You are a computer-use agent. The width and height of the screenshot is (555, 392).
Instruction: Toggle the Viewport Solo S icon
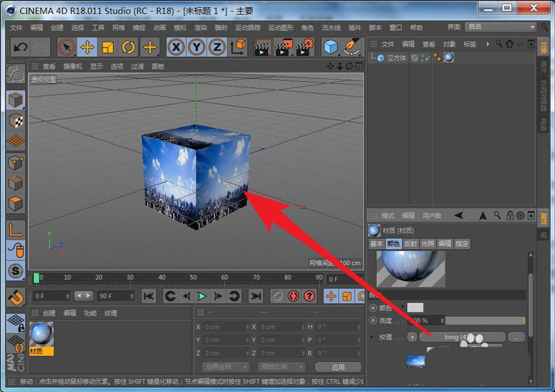[15, 271]
